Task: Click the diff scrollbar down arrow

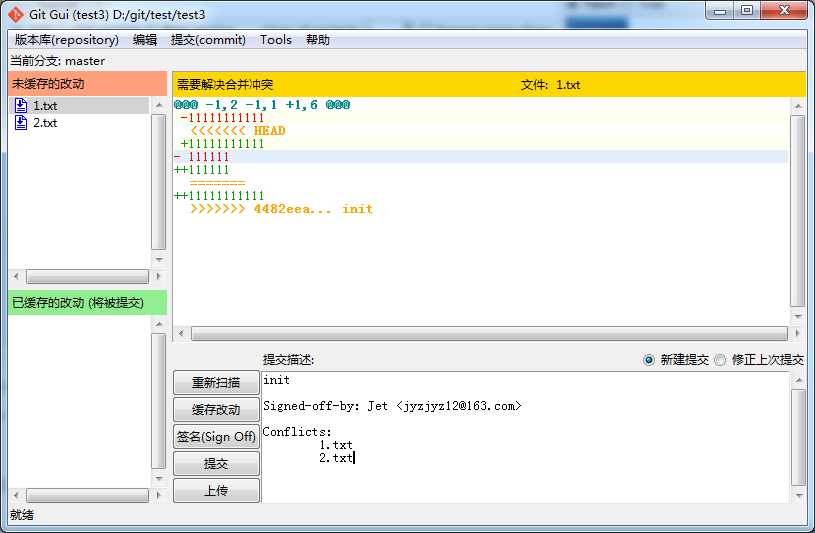Action: 798,316
